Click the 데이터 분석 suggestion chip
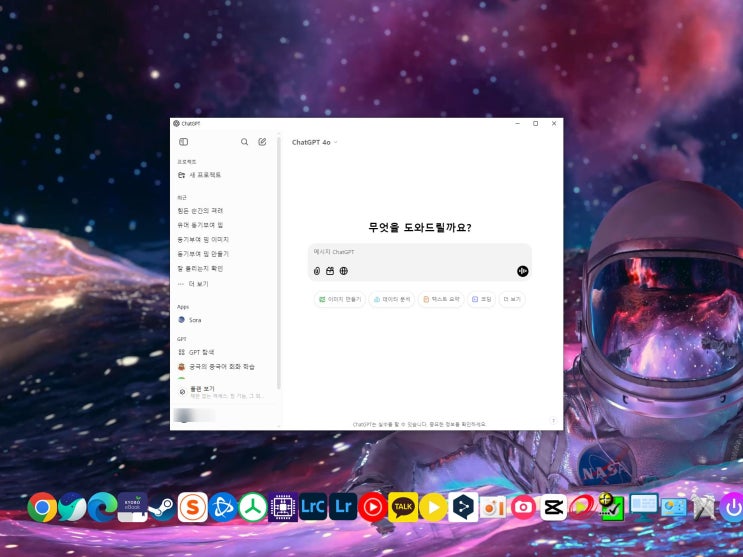 pyautogui.click(x=392, y=300)
